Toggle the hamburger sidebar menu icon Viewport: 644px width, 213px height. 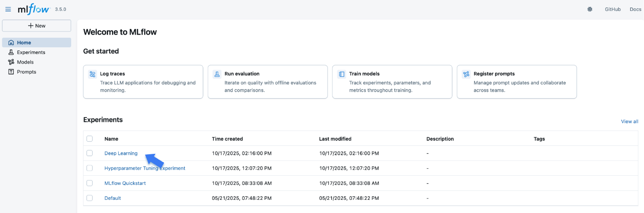[8, 9]
